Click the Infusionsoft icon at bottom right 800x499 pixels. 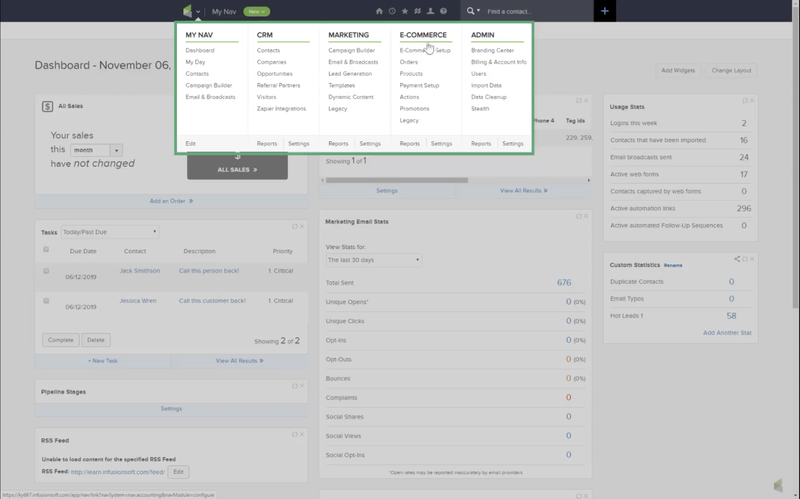(778, 485)
